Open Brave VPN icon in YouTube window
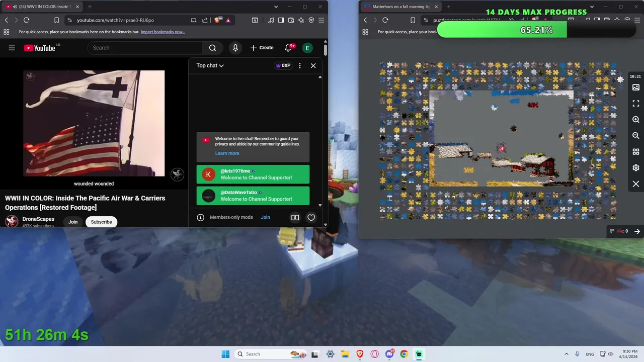Screen dimensions: 644x362 [311, 20]
